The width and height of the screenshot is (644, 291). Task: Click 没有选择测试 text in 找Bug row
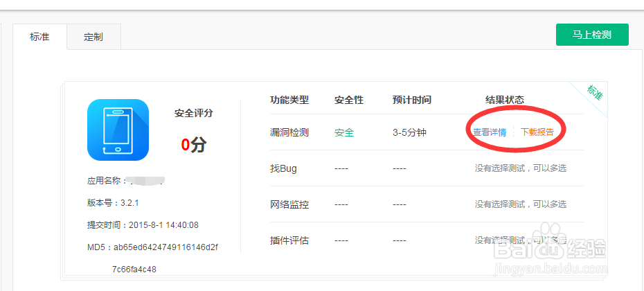(x=521, y=168)
